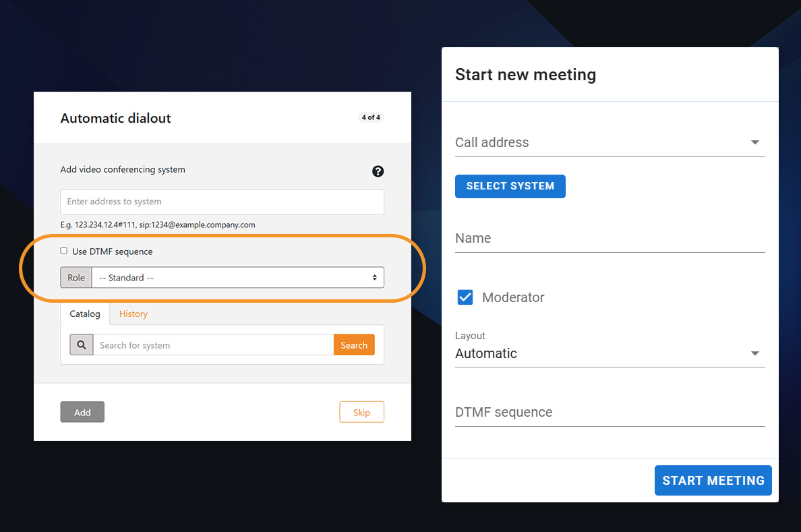Click the Add button
This screenshot has height=532, width=801.
(x=82, y=412)
